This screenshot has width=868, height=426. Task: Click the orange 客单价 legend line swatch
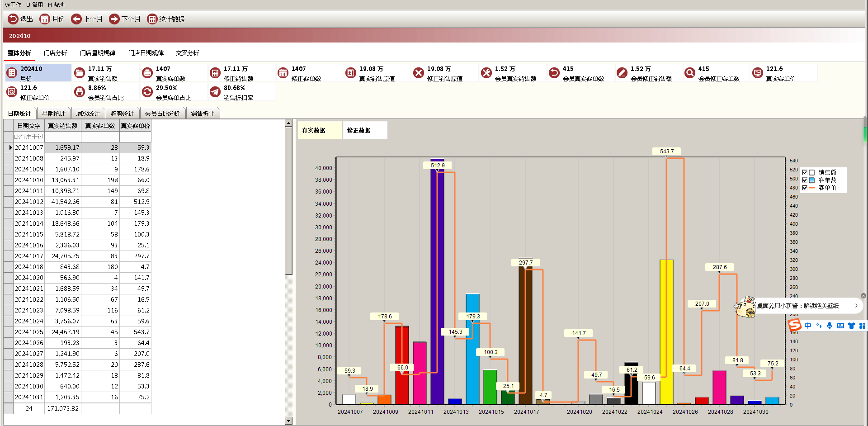tap(812, 188)
